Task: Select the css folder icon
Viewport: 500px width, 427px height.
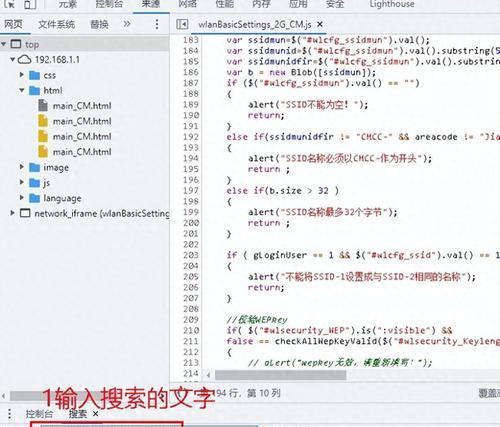Action: tap(34, 75)
